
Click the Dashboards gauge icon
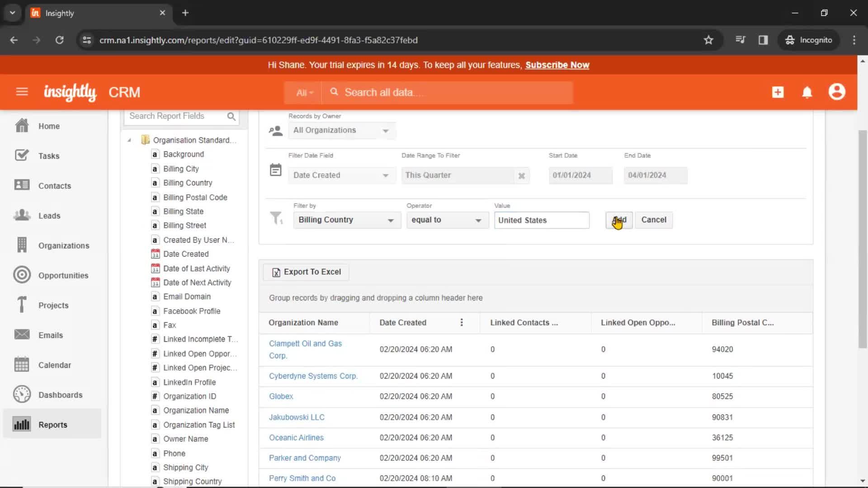click(22, 394)
